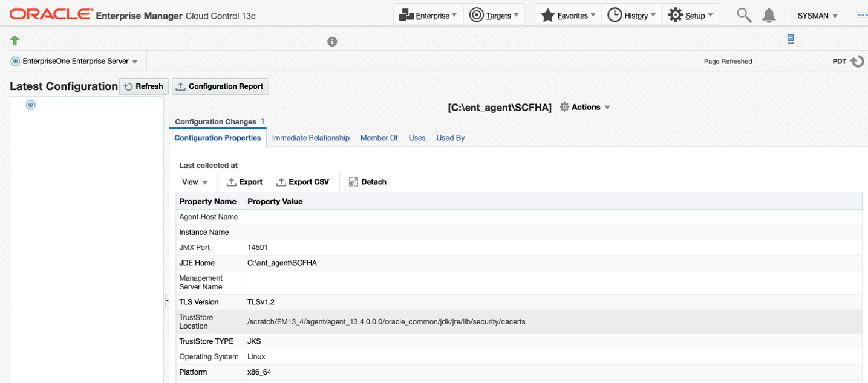Switch to the Used By tab
868x383 pixels.
pos(450,138)
